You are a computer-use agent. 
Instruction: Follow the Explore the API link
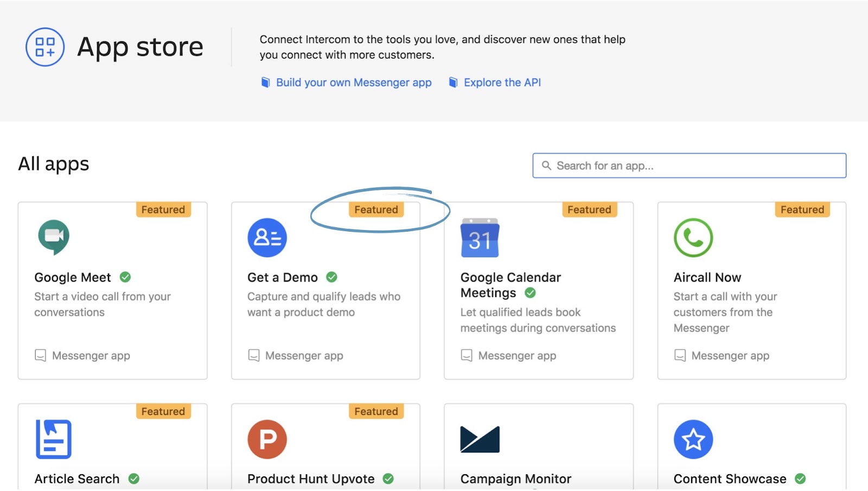coord(502,82)
